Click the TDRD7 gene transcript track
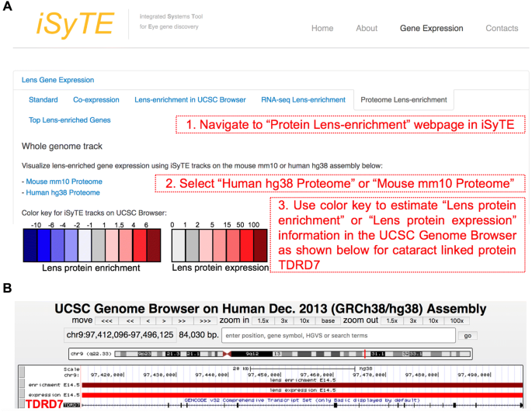Image resolution: width=532 pixels, height=412 pixels. pos(302,405)
